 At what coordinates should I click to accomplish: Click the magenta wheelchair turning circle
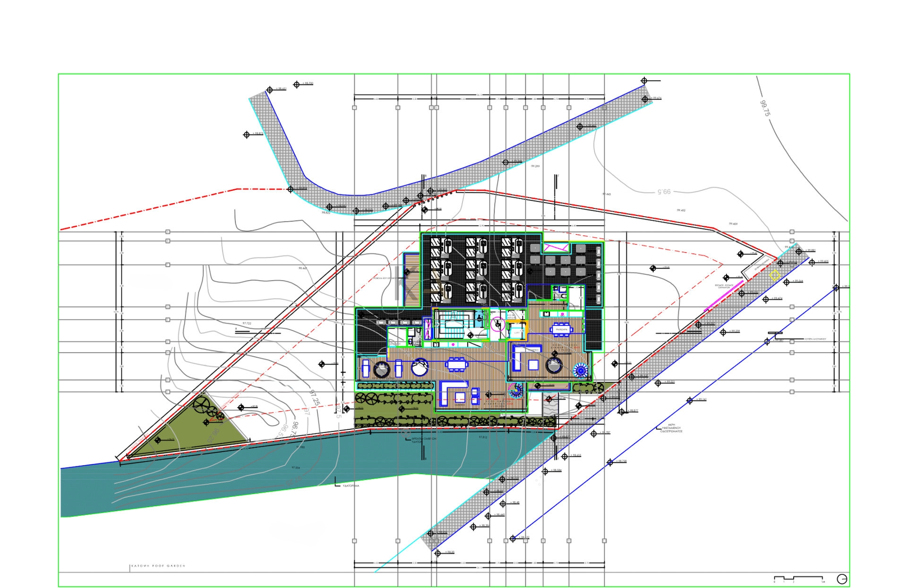point(497,324)
